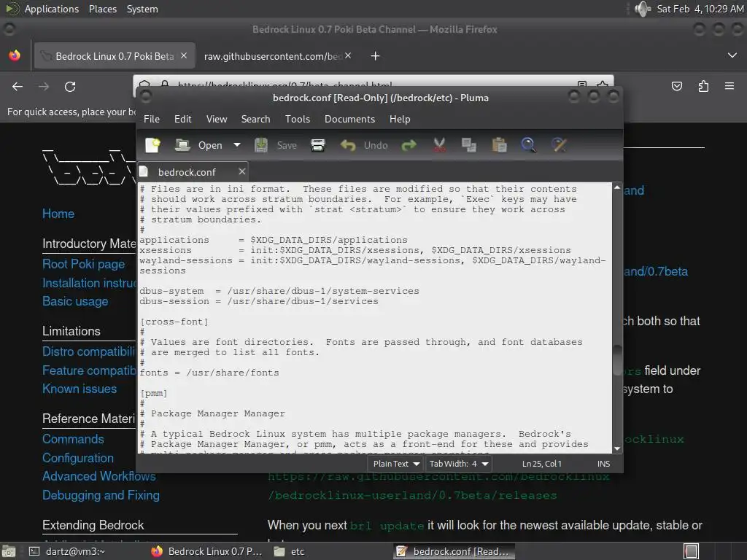Click show desktop icon in bottom panel

point(9,551)
